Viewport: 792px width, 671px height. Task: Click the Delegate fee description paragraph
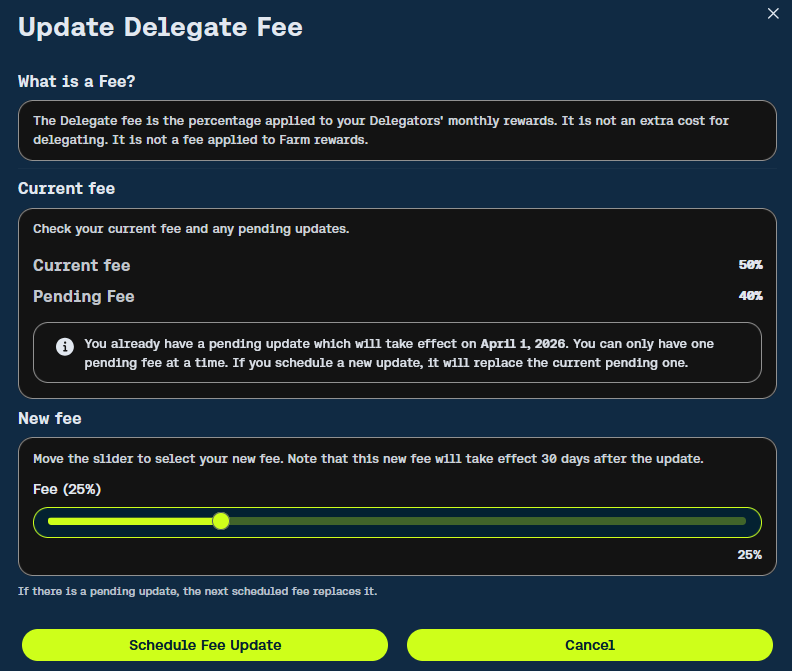coord(380,130)
